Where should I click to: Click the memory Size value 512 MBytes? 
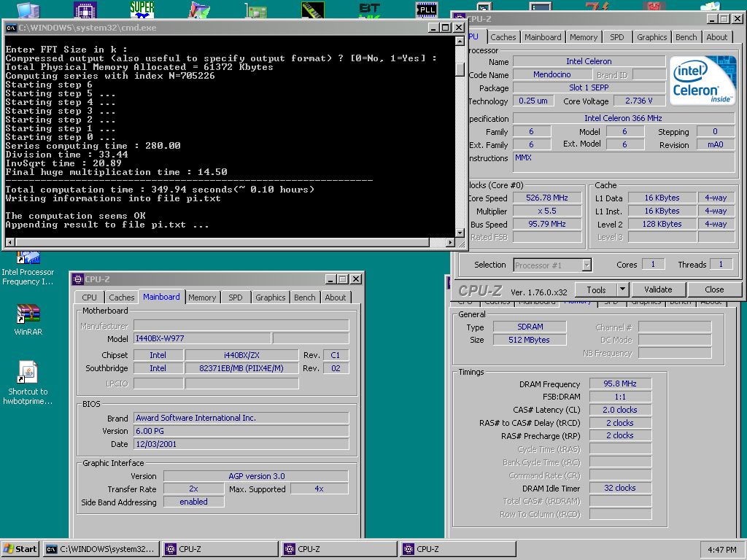[530, 340]
